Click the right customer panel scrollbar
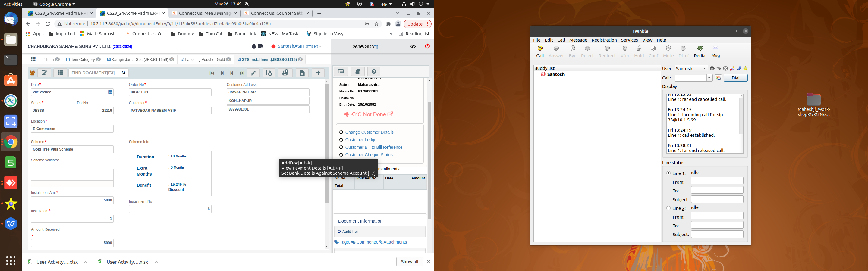The image size is (868, 271). 429,160
